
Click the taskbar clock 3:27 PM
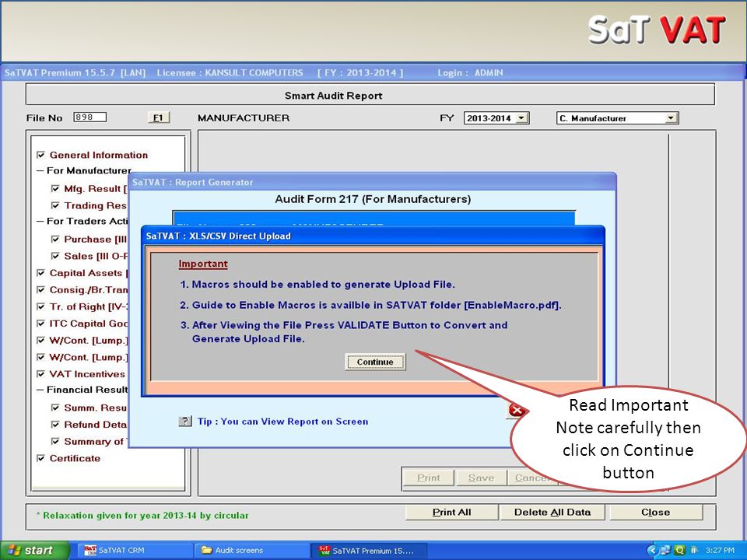pyautogui.click(x=720, y=551)
